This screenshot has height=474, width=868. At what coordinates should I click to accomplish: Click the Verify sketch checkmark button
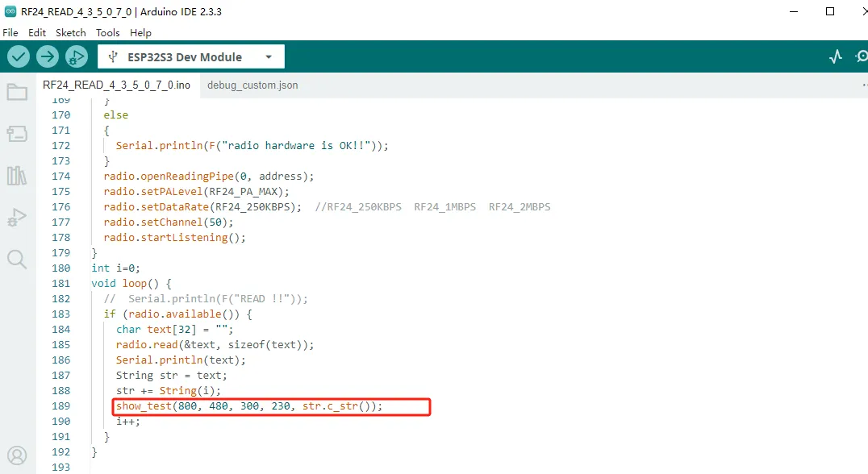click(x=19, y=56)
